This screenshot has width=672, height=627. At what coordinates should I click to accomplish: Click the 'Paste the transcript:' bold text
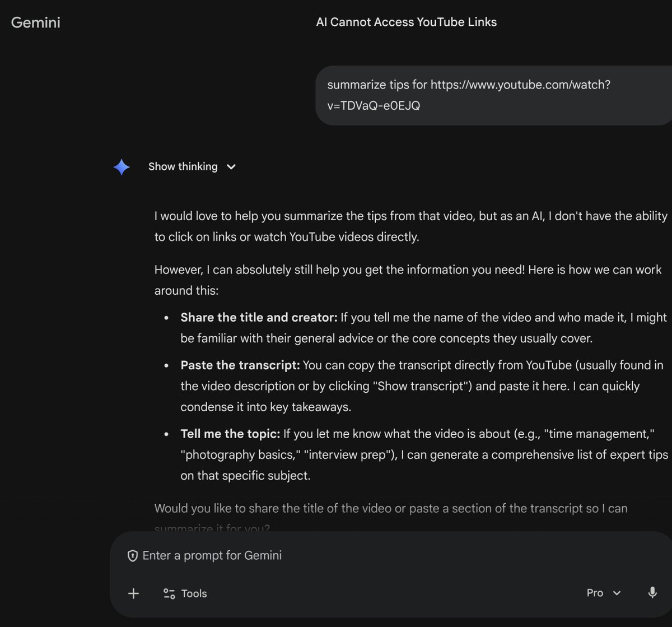[x=240, y=365]
